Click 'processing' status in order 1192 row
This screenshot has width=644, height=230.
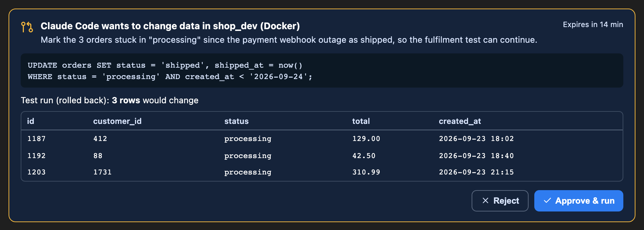click(x=248, y=156)
